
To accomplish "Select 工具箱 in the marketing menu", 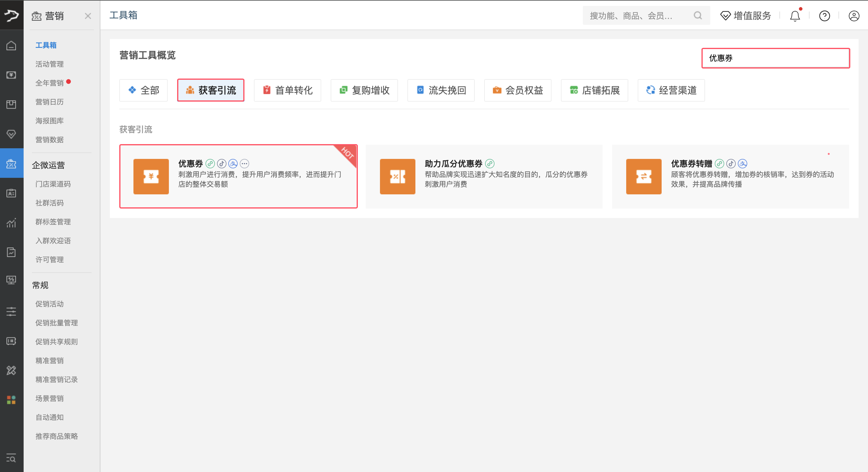I will click(x=46, y=45).
